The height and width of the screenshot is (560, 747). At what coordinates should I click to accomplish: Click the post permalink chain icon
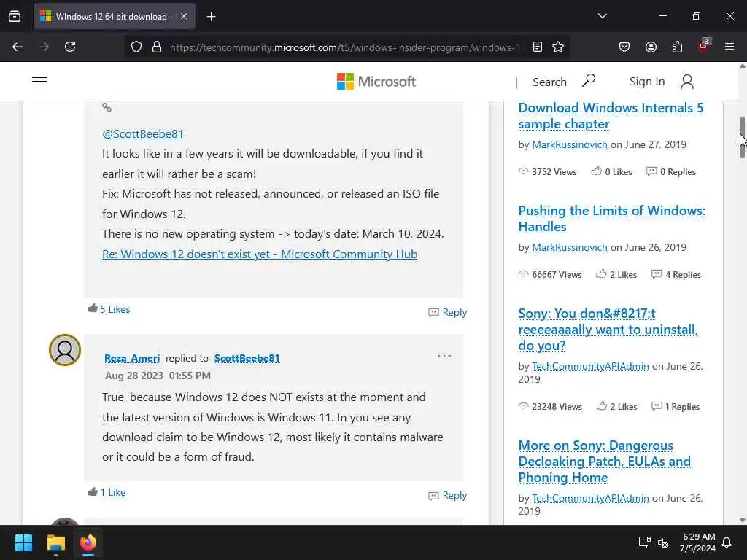(107, 107)
